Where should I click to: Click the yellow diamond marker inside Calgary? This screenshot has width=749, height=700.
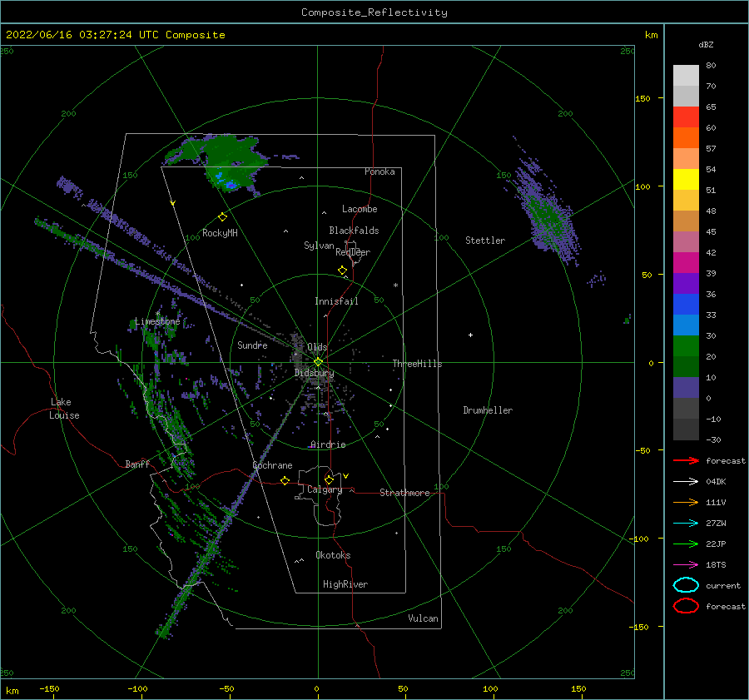329,479
